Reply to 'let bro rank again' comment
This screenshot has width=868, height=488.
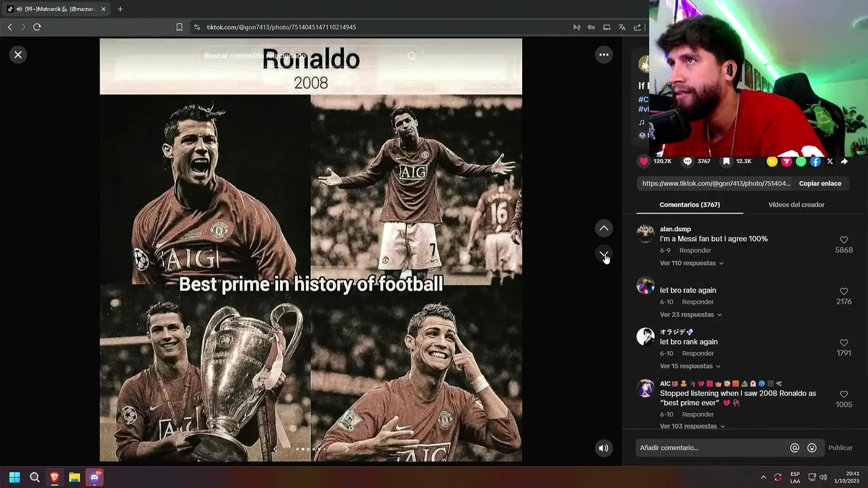(x=698, y=354)
